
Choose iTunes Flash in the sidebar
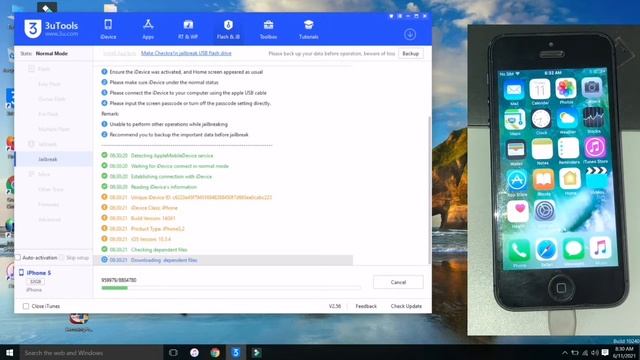pyautogui.click(x=51, y=99)
